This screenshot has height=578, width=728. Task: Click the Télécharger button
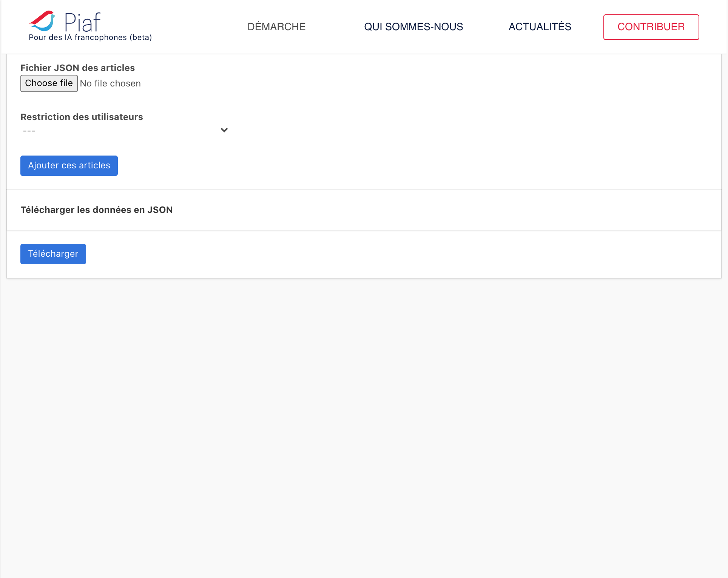[53, 254]
